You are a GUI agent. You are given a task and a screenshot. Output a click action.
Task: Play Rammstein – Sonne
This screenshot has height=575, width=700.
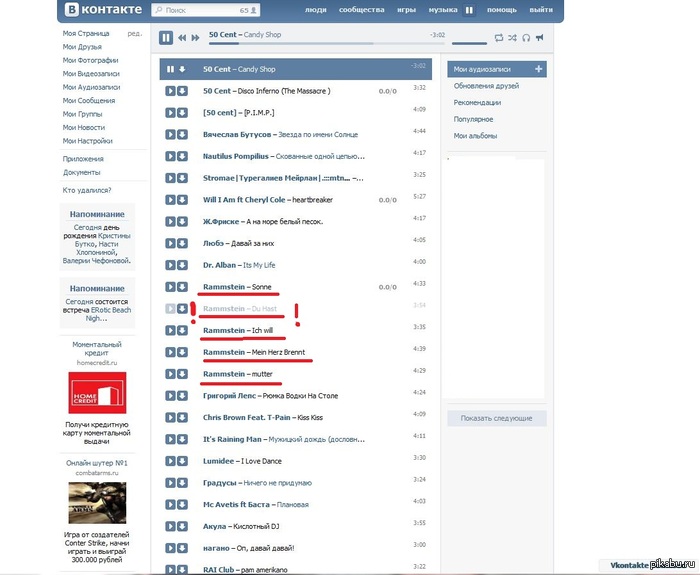point(170,287)
